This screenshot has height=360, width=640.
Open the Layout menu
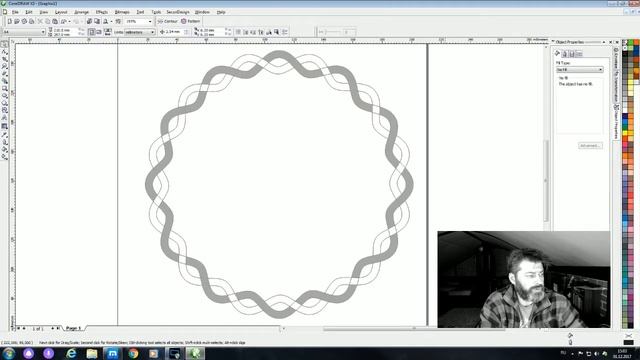pyautogui.click(x=60, y=12)
